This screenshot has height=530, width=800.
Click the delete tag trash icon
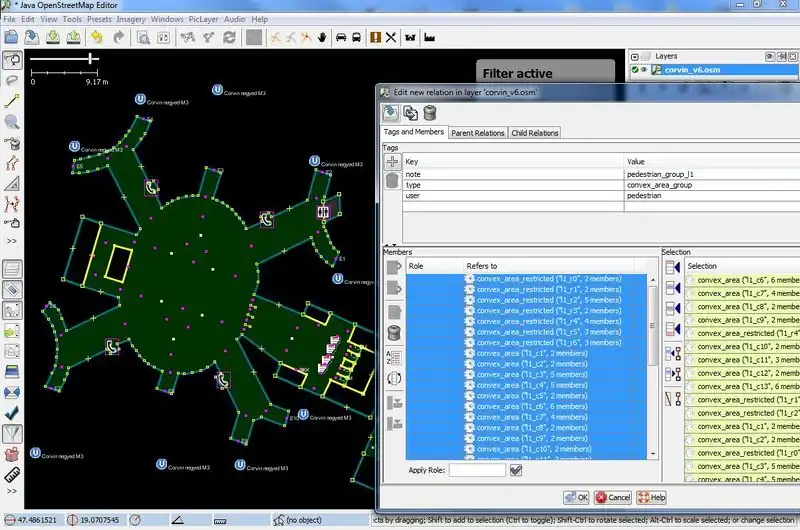(392, 180)
